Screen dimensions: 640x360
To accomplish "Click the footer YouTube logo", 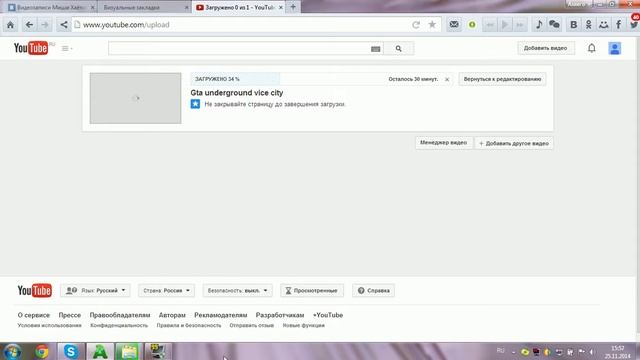I will point(35,291).
